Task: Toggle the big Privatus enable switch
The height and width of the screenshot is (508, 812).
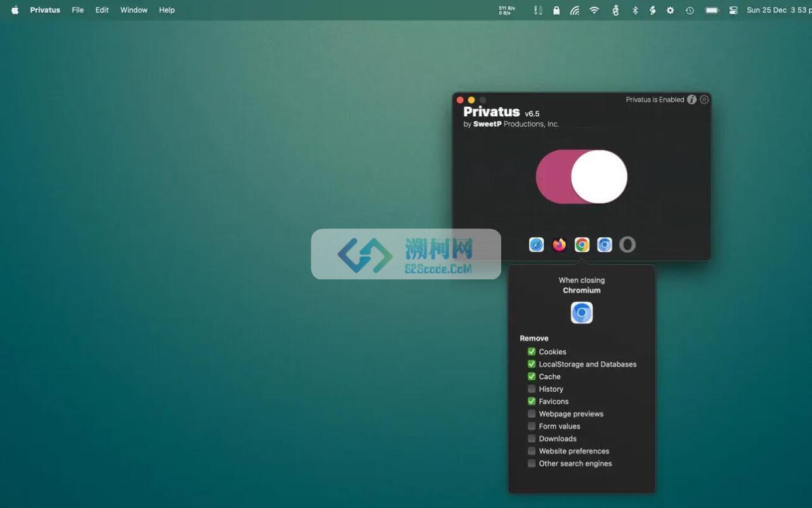Action: (582, 177)
